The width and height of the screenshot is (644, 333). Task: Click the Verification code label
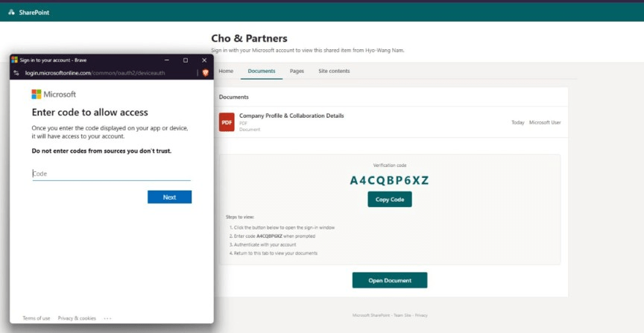point(390,165)
